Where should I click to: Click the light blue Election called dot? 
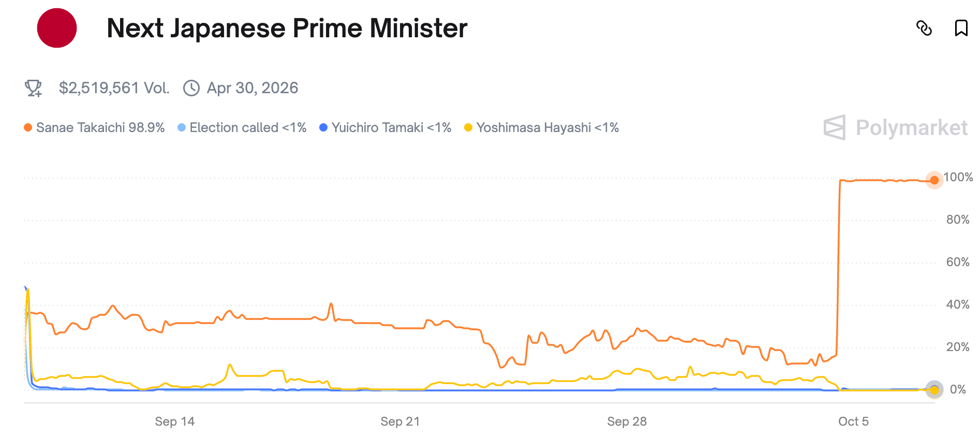point(182,127)
